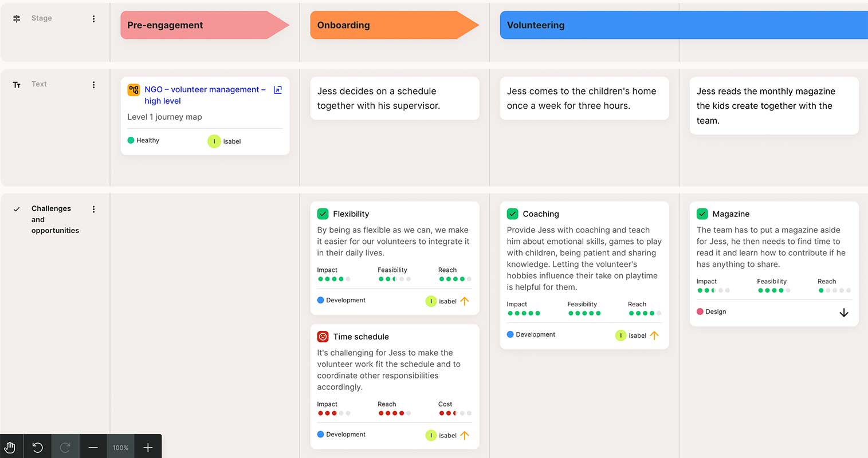
Task: Zoom out using the minus icon
Action: tap(93, 447)
